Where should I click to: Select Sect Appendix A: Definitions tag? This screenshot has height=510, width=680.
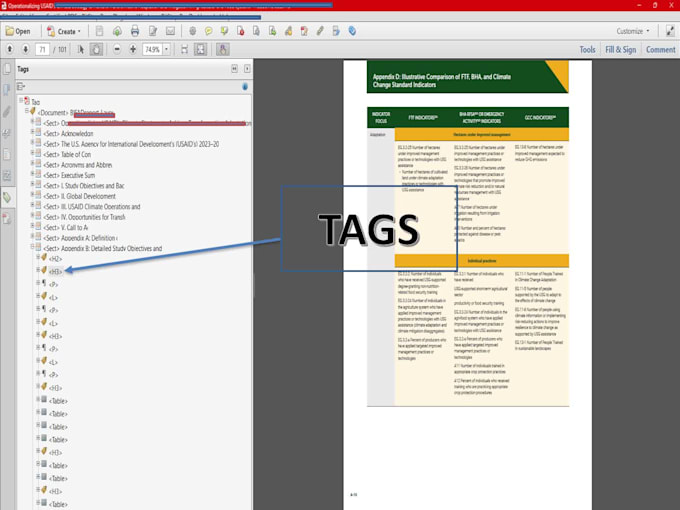tap(81, 238)
